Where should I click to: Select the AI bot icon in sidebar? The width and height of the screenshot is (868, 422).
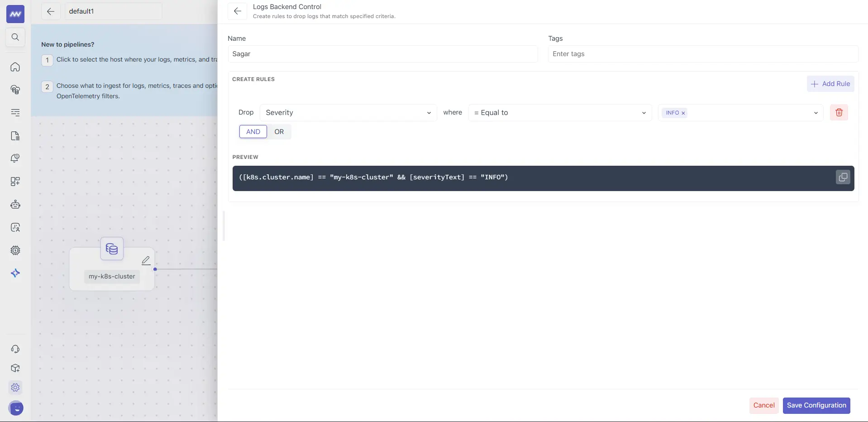point(15,205)
